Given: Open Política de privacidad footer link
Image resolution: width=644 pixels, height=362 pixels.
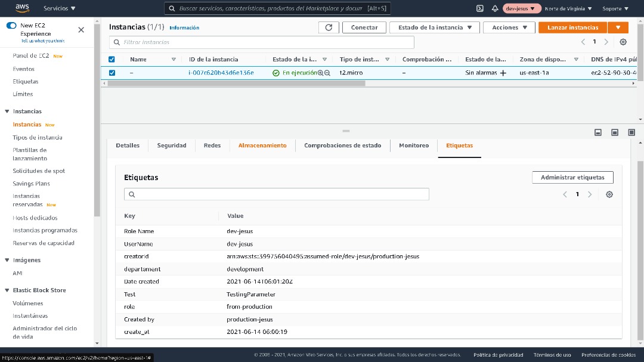Looking at the screenshot, I should coord(498,355).
